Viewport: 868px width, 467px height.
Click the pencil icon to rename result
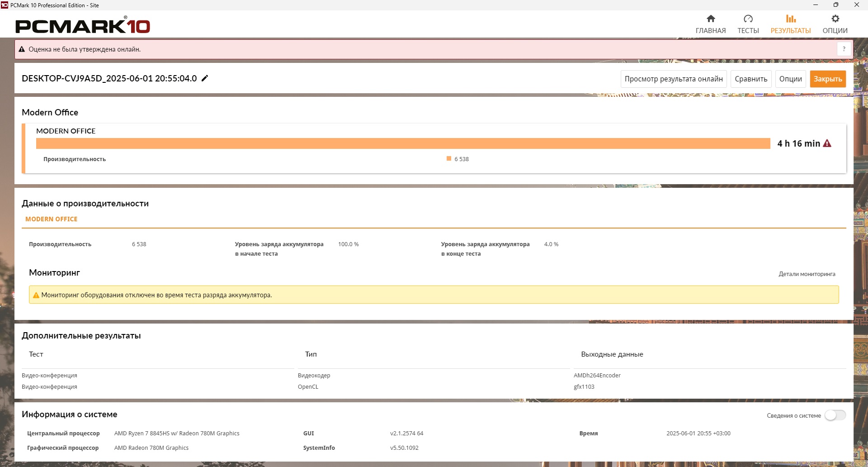click(x=205, y=78)
